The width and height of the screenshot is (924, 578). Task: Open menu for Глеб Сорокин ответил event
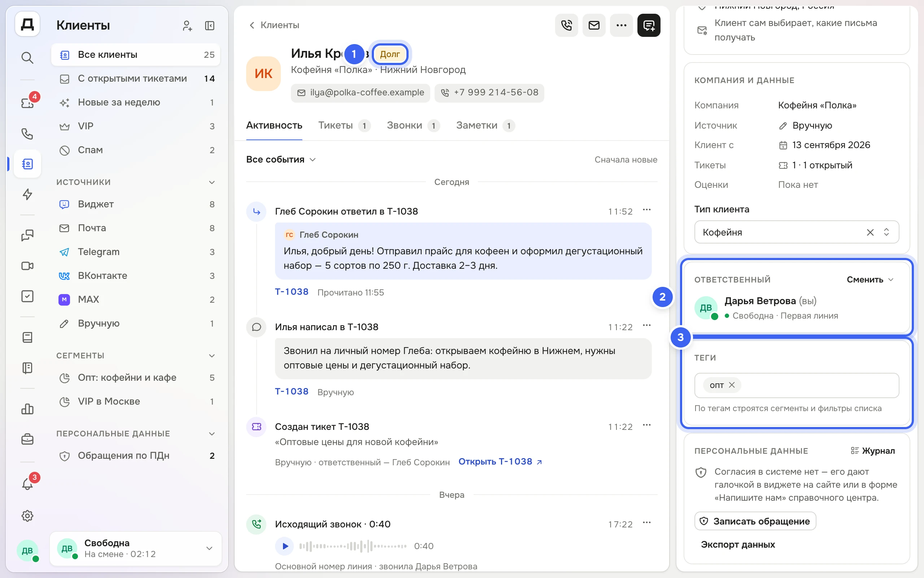tap(646, 210)
